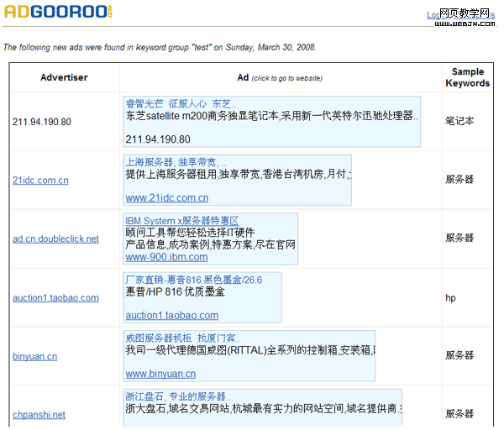Open the chpanshi.net advertiser link
The width and height of the screenshot is (504, 430).
pyautogui.click(x=39, y=415)
